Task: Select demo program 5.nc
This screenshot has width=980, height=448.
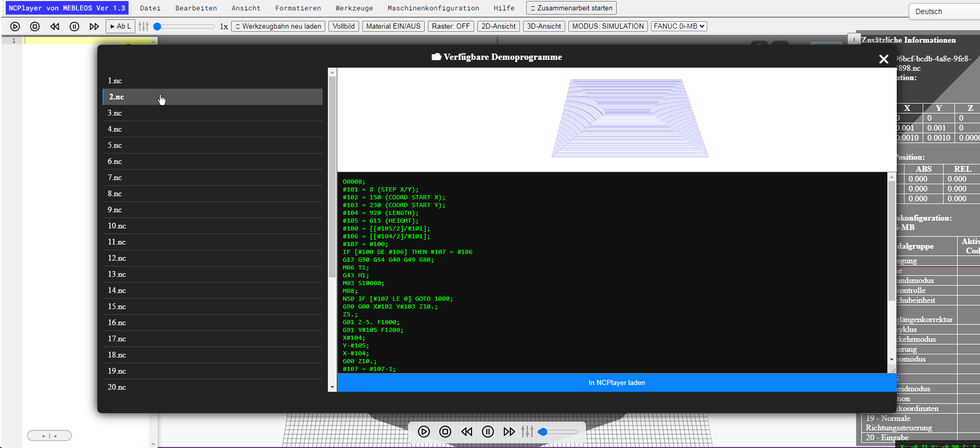Action: 212,145
